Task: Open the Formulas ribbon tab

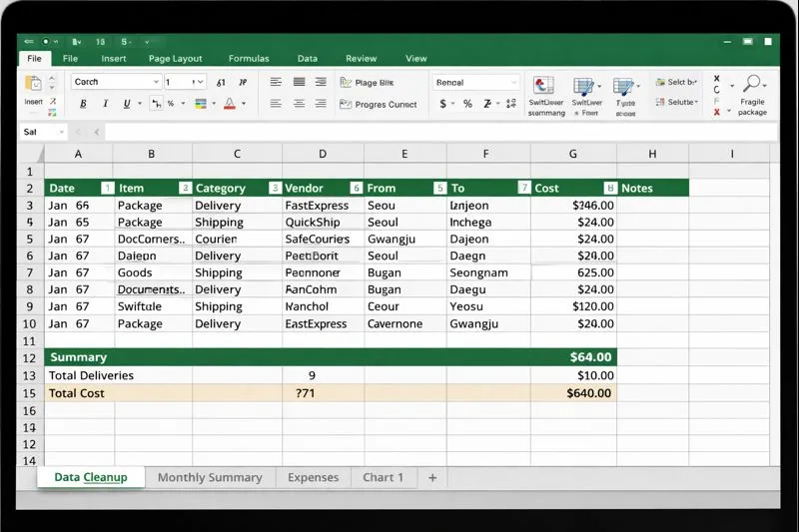Action: click(248, 59)
